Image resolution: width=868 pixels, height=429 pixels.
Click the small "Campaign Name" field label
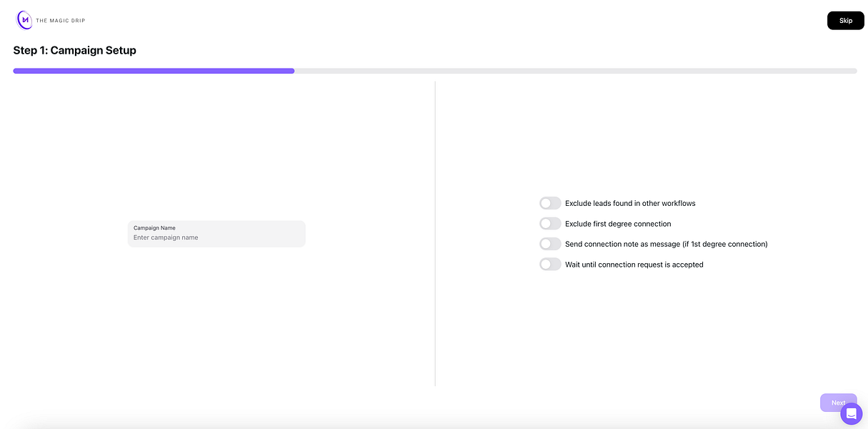[x=154, y=228]
